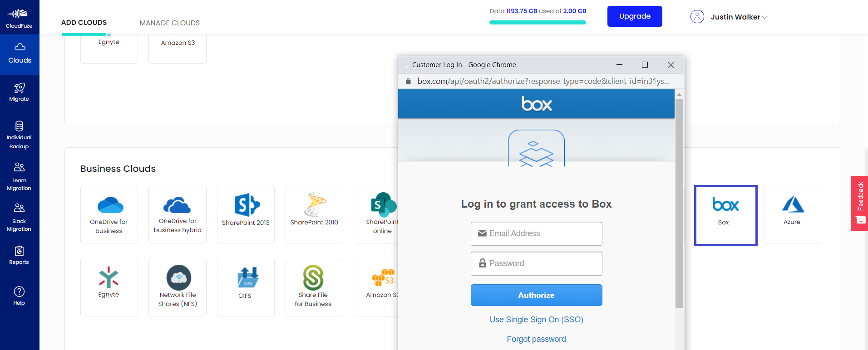Open Individual Backup in sidebar
This screenshot has height=350, width=868.
19,135
